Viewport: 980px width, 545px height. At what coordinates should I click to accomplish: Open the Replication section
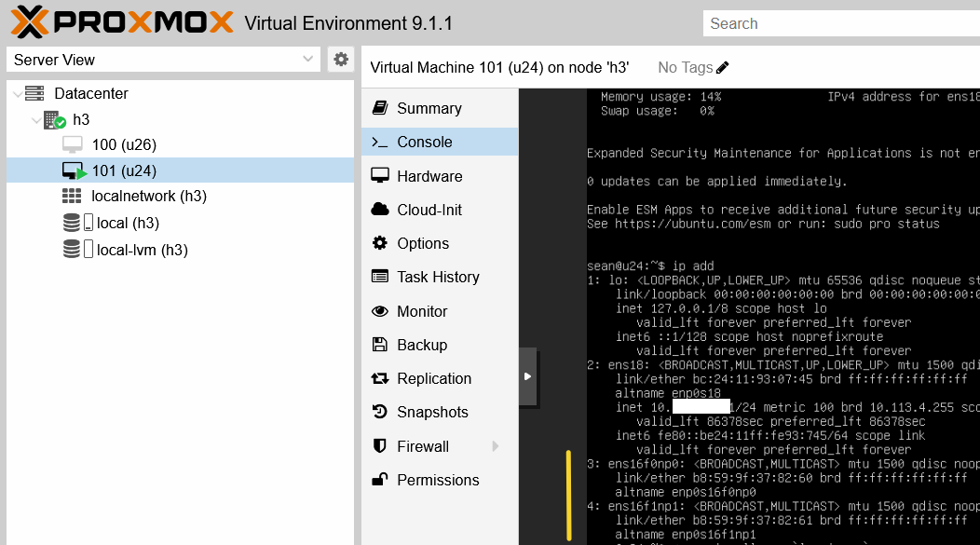440,378
